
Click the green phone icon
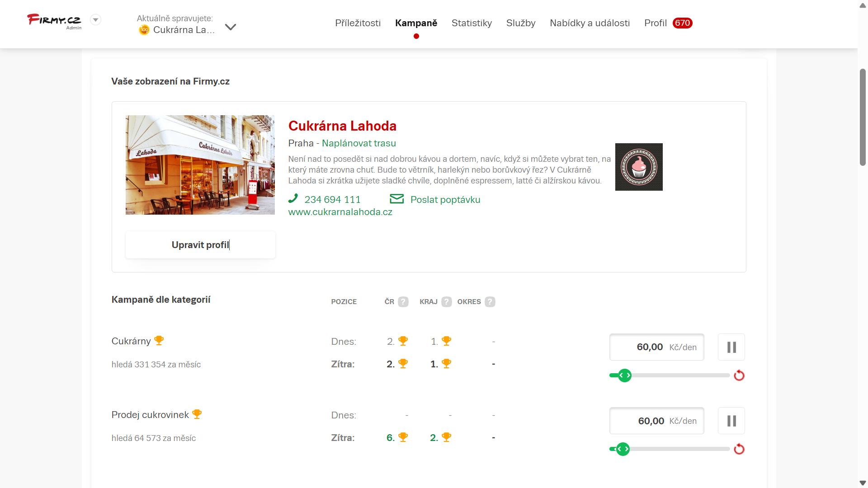[x=293, y=198]
